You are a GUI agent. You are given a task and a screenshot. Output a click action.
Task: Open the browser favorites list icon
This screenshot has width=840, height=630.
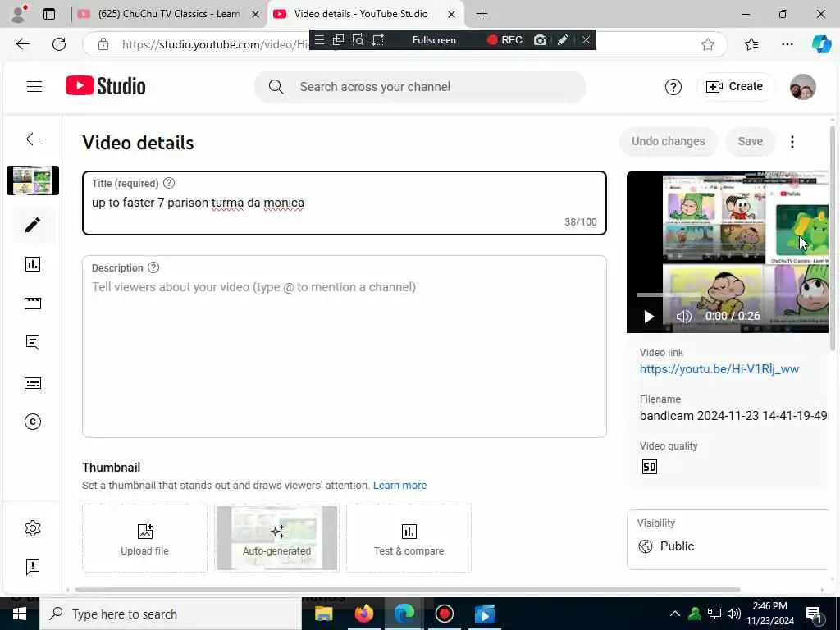point(751,44)
